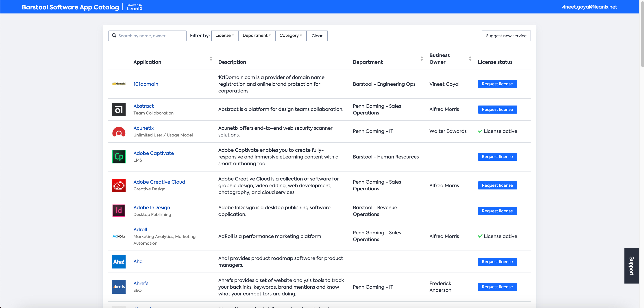Clear all applied filters
Image resolution: width=644 pixels, height=308 pixels.
click(317, 36)
